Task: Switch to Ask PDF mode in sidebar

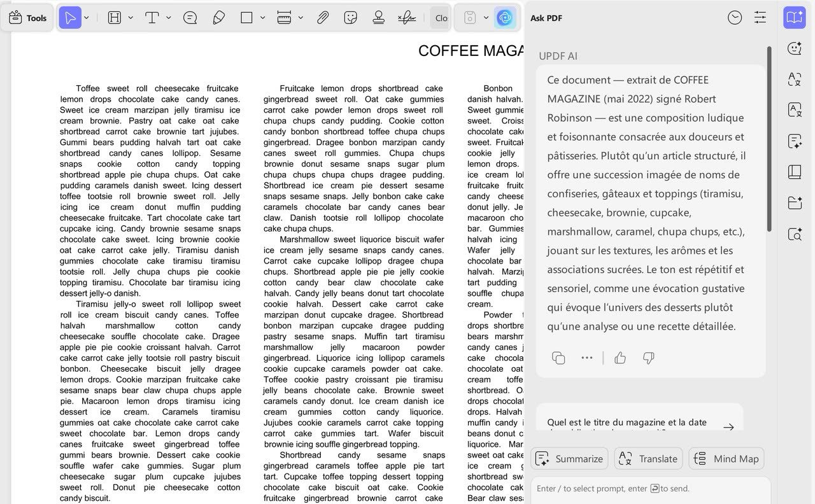Action: pos(795,18)
